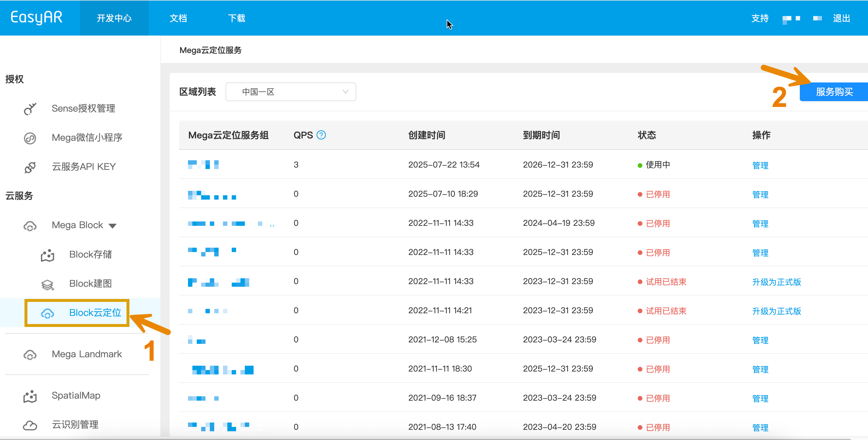
Task: Click the 云识别管理 cloud icon
Action: click(x=30, y=425)
